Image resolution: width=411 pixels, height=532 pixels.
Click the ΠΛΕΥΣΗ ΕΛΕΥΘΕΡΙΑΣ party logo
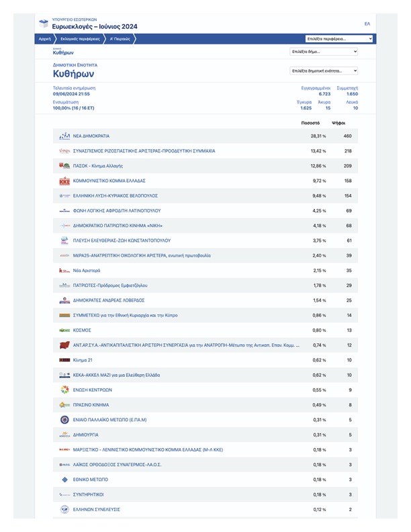(x=64, y=240)
